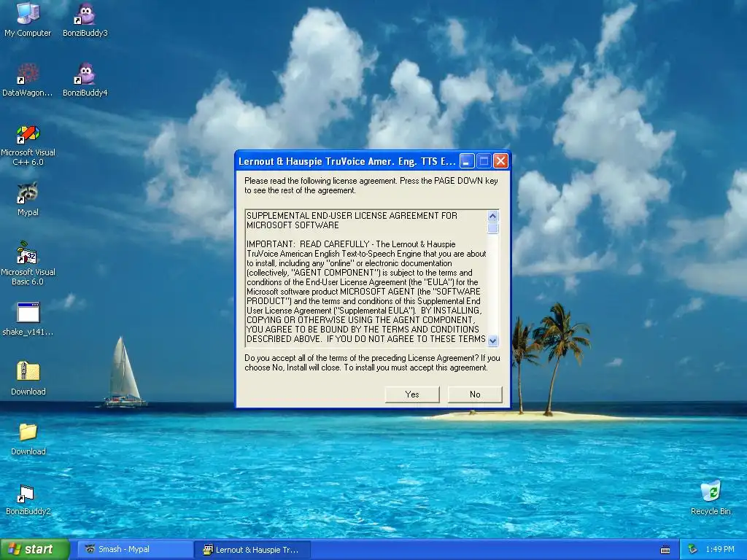Click Yes to accept the license agreement
This screenshot has height=560, width=747.
tap(412, 394)
